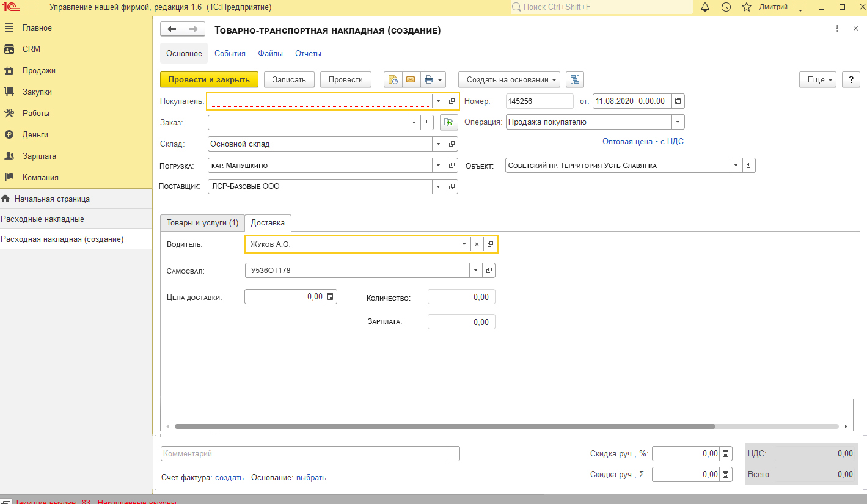Click the calculator icon in Цена доставки field
867x504 pixels.
331,297
